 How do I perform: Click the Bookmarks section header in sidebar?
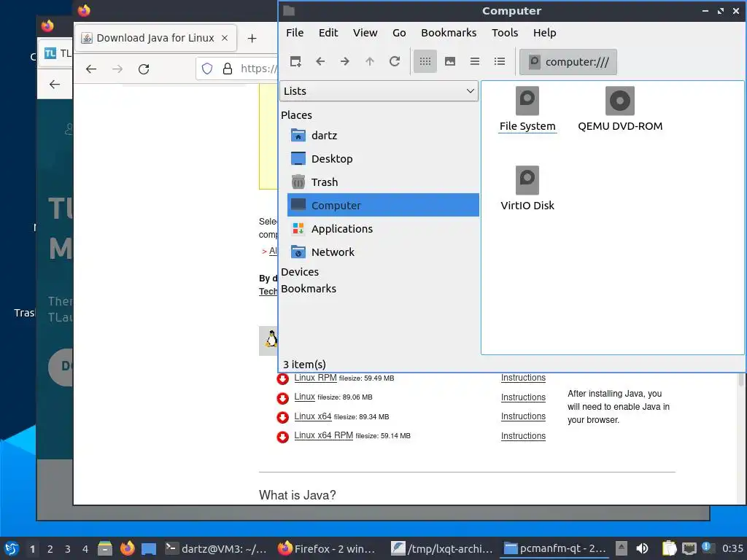(x=309, y=289)
